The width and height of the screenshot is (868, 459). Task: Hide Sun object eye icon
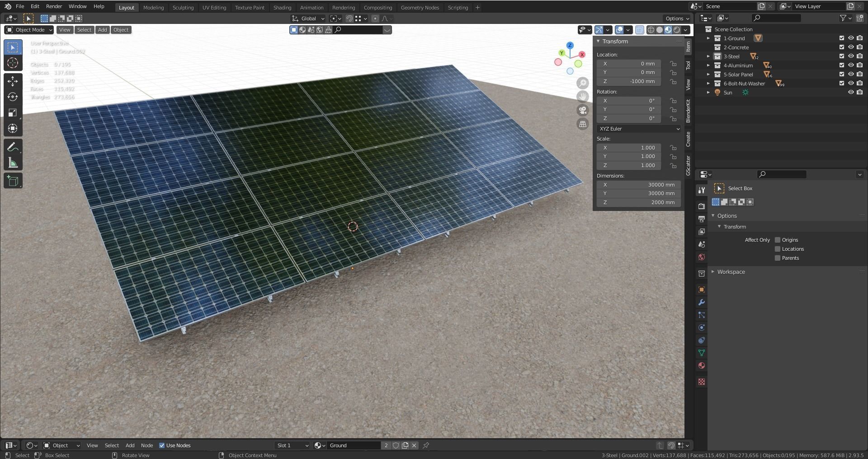coord(851,93)
